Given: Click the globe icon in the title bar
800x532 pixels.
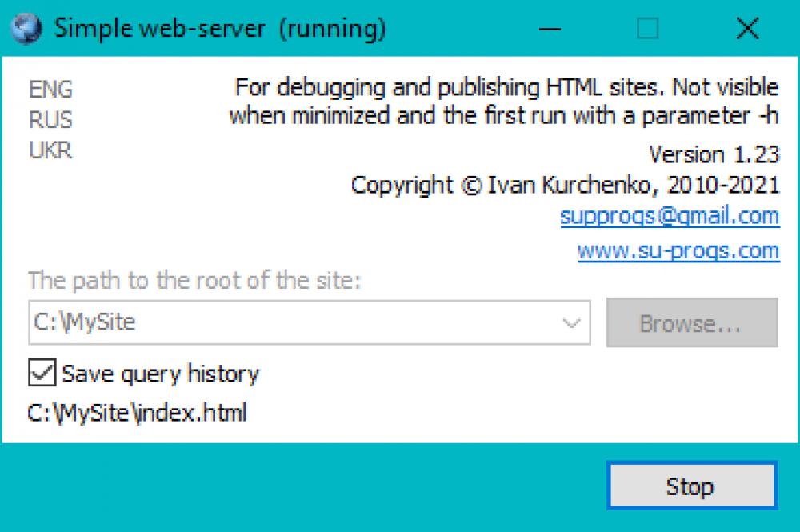Looking at the screenshot, I should pyautogui.click(x=26, y=28).
